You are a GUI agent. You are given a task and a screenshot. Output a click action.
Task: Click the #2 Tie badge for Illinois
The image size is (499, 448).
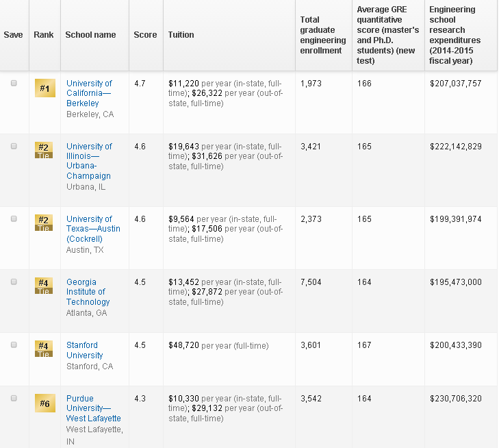tap(43, 149)
